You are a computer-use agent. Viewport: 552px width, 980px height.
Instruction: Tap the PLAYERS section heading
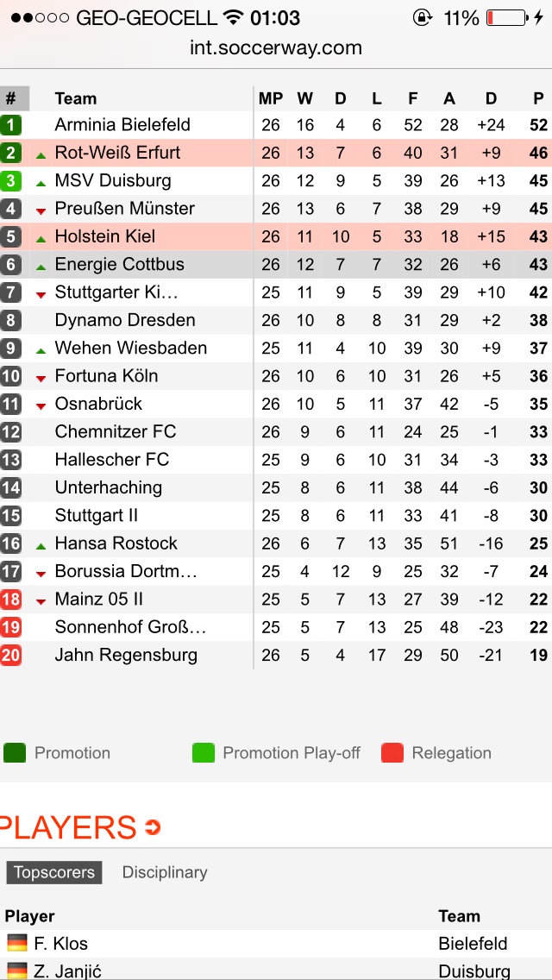(x=69, y=828)
